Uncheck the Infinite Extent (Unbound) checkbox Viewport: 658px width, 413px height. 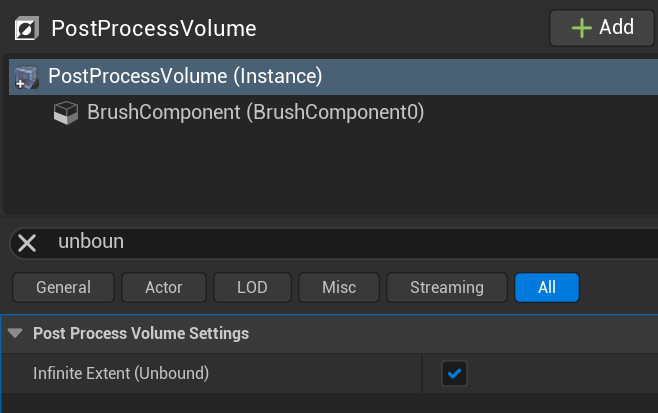(x=455, y=374)
